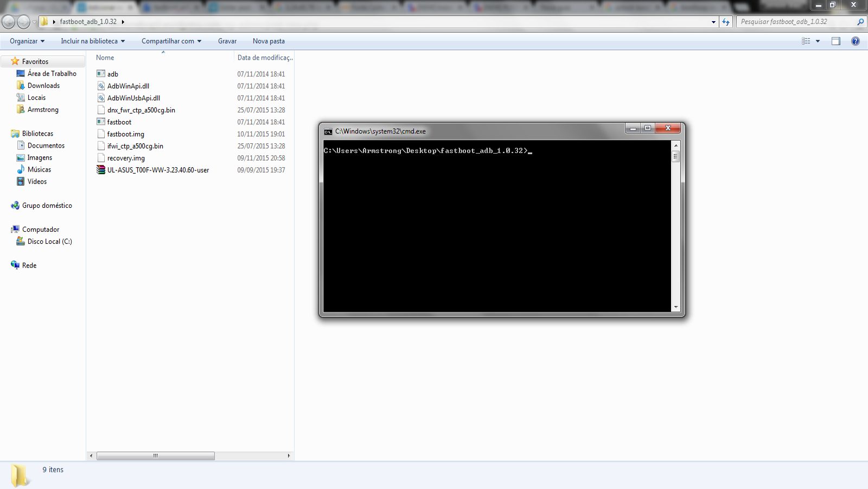Open the Help question mark icon
The width and height of the screenshot is (868, 489).
pyautogui.click(x=856, y=41)
